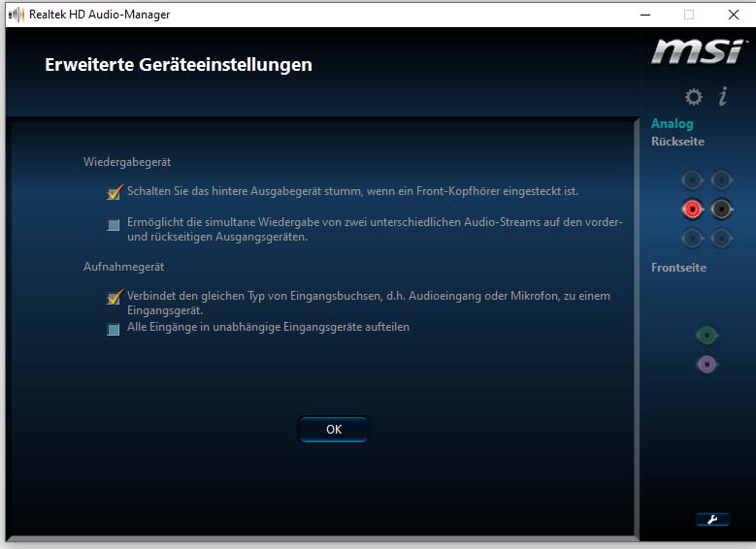Check 'Alle Eingänge in unabhängige Eingangsgeräte aufteilen'
The image size is (756, 549).
pyautogui.click(x=114, y=330)
